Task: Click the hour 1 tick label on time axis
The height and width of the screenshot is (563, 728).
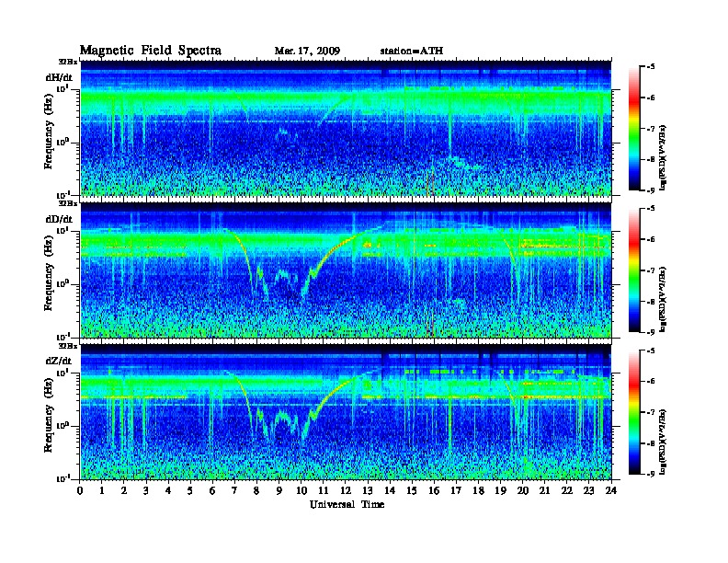Action: click(x=102, y=490)
